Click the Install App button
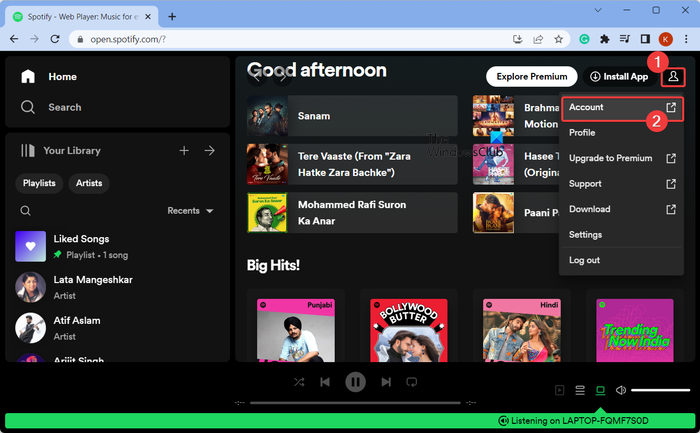700x433 pixels. [x=619, y=76]
